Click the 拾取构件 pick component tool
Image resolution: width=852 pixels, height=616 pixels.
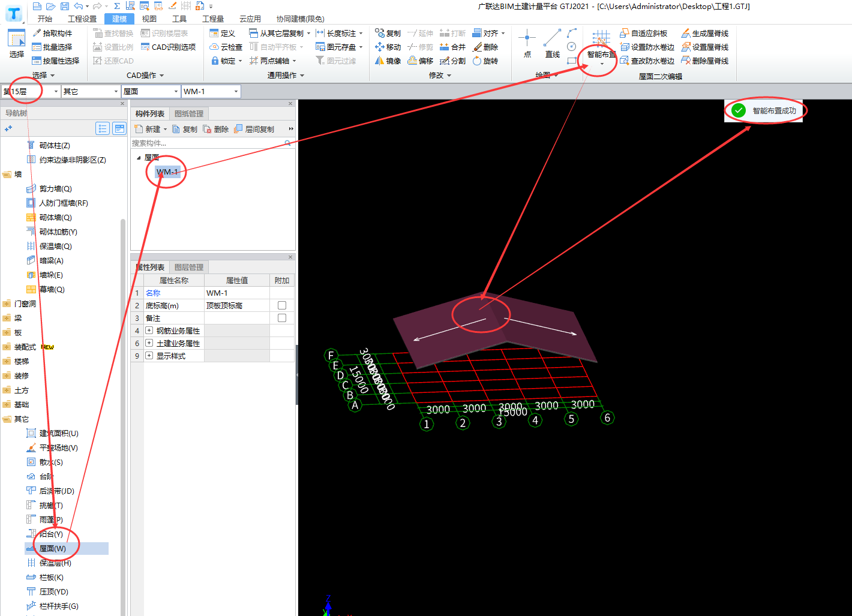(x=52, y=33)
